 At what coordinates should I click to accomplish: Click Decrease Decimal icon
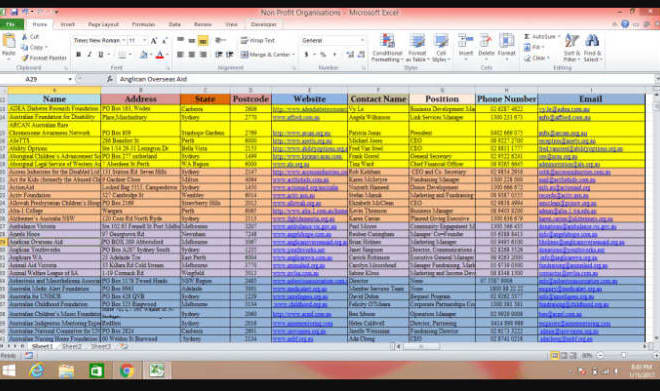pos(361,55)
